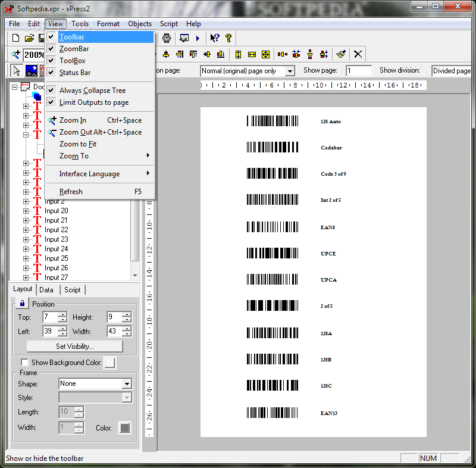The image size is (476, 468).
Task: Click the make same width icon
Action: point(252,54)
